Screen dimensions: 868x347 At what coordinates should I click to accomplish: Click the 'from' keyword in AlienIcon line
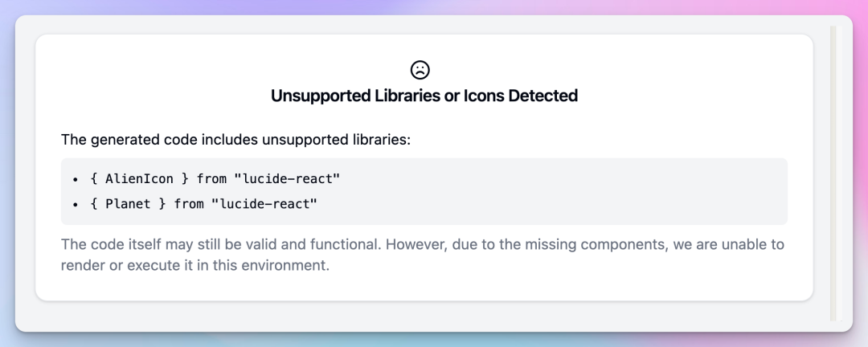pyautogui.click(x=211, y=178)
